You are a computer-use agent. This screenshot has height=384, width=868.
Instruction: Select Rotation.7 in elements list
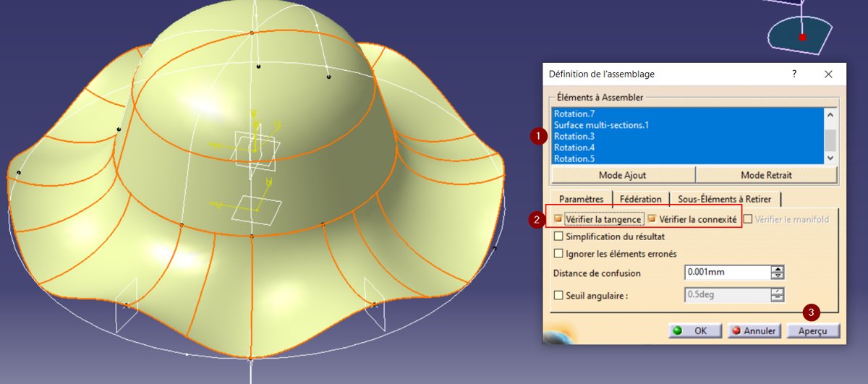coord(687,114)
